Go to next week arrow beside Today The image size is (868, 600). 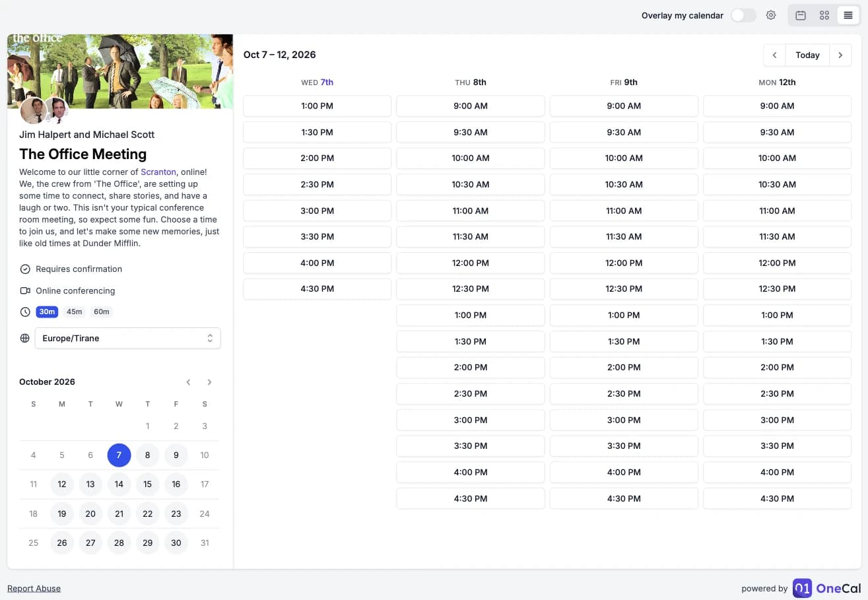(840, 55)
